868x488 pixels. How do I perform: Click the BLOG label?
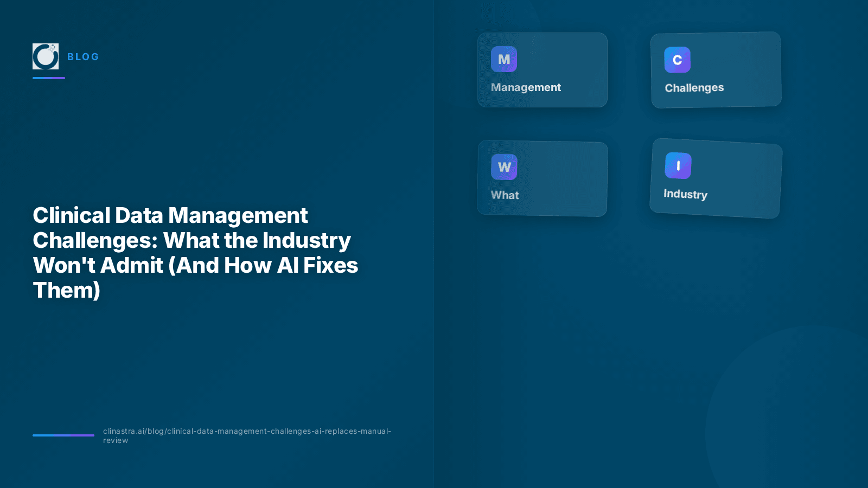point(83,57)
